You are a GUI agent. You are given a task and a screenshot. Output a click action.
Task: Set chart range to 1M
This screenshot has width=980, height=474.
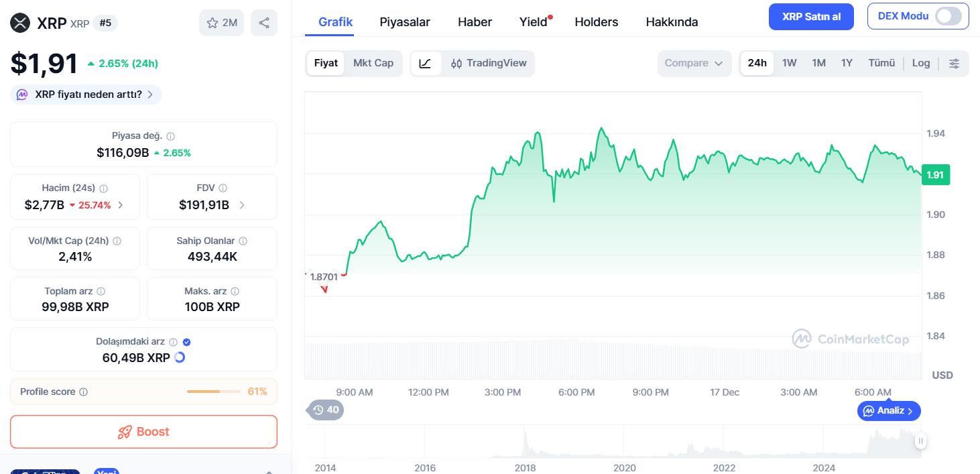pyautogui.click(x=818, y=63)
